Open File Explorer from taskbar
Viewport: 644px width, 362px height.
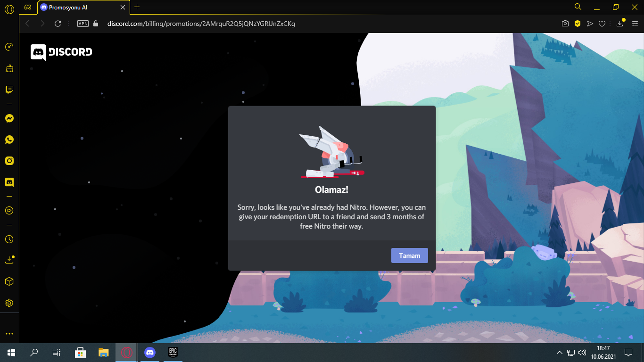click(104, 352)
